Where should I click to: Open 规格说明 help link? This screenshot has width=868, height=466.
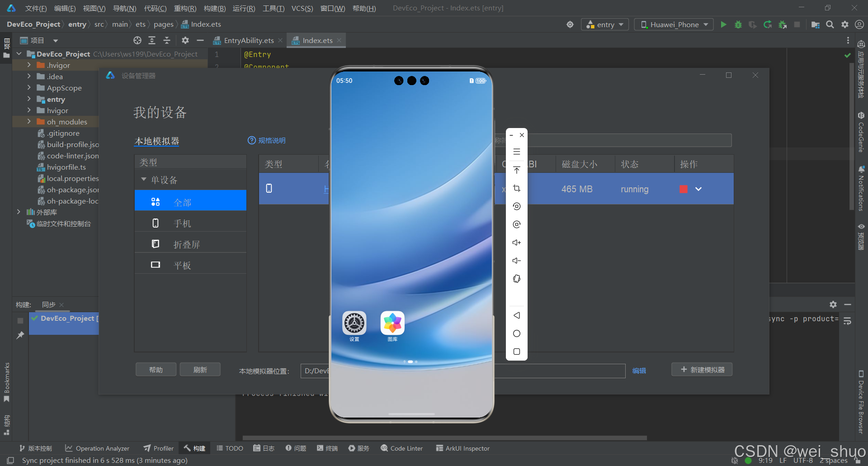click(267, 140)
